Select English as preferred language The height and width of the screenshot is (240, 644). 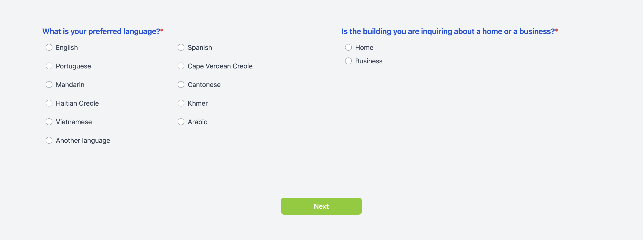(x=49, y=48)
